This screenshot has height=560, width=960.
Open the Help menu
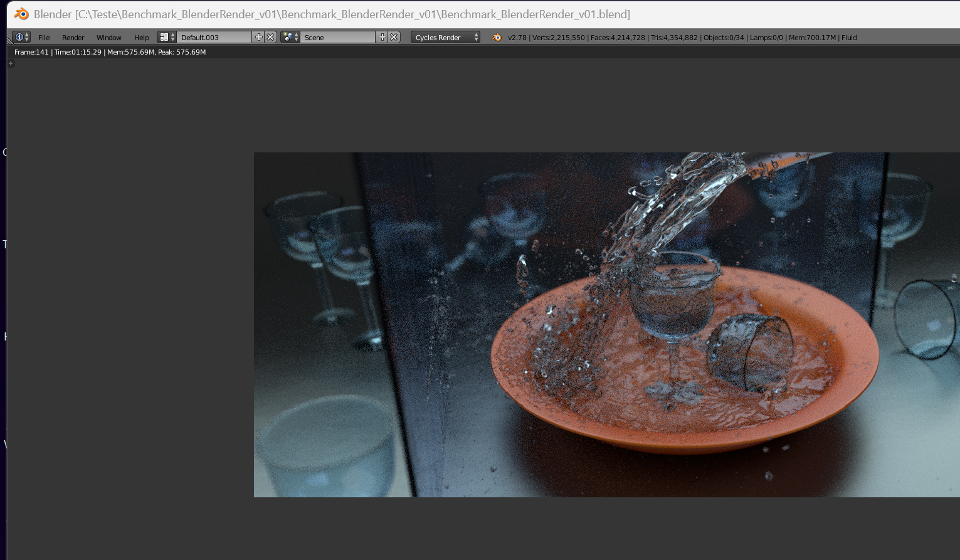(141, 38)
